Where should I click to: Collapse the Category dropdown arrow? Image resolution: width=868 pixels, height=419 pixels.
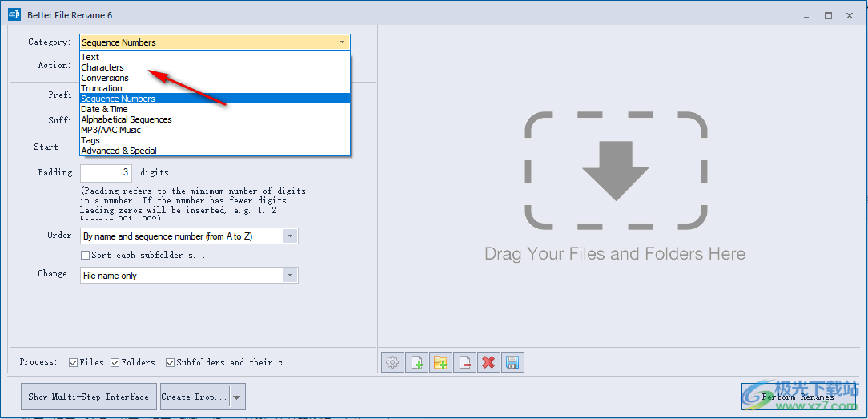(342, 42)
